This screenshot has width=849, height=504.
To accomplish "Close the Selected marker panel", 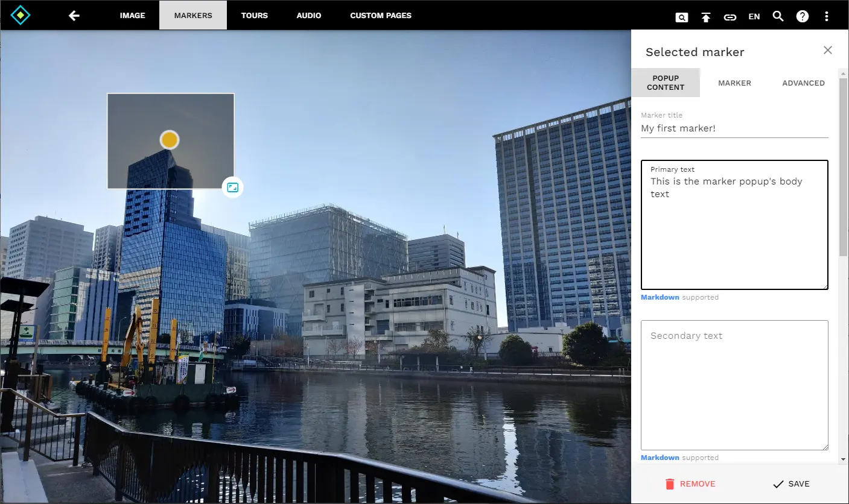I will coord(827,51).
